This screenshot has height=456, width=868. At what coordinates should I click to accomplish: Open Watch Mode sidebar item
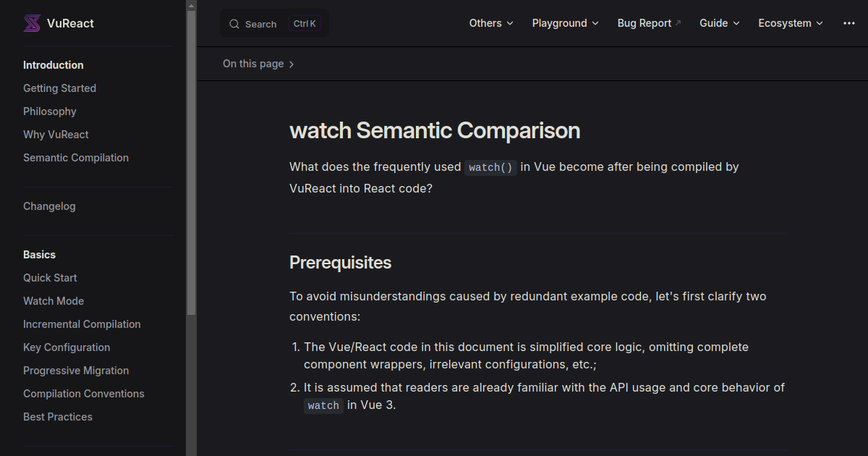(54, 301)
